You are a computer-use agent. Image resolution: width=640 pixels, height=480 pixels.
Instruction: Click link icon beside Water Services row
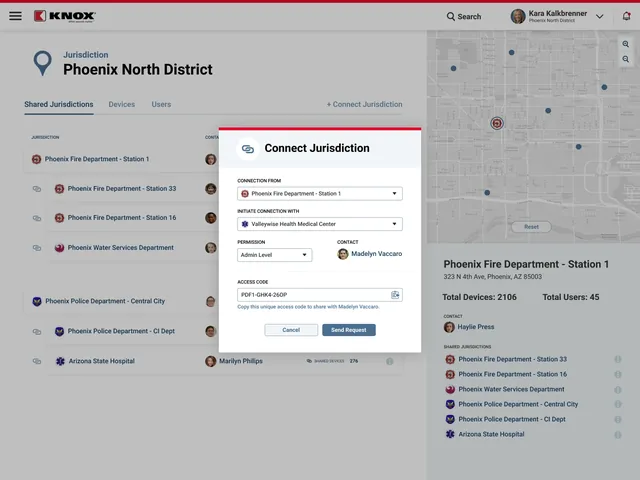coord(37,248)
